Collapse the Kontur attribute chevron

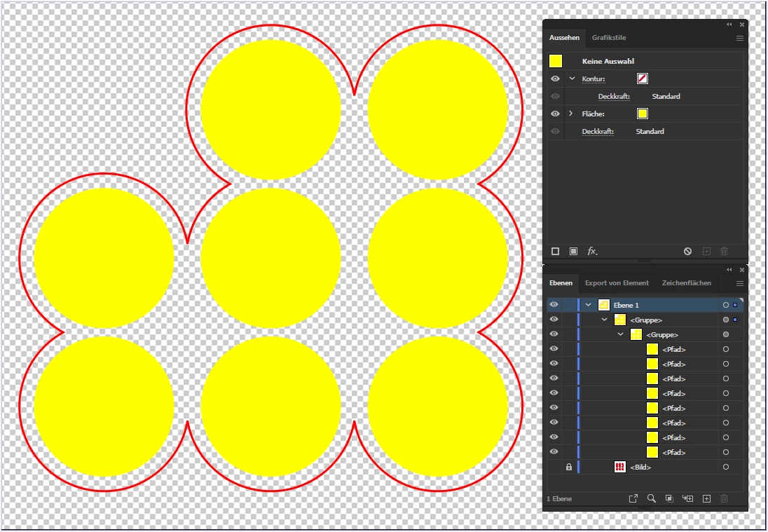[x=571, y=79]
